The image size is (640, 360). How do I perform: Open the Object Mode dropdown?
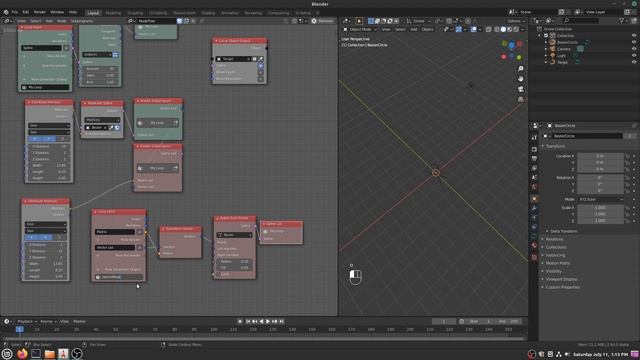tap(360, 29)
